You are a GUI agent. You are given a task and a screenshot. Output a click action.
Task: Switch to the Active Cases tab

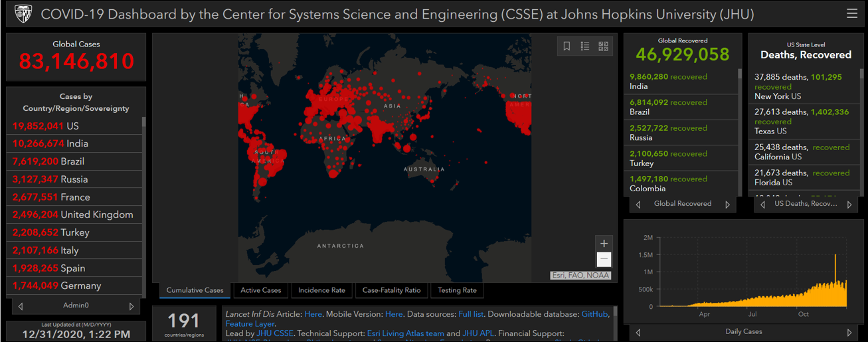tap(261, 290)
